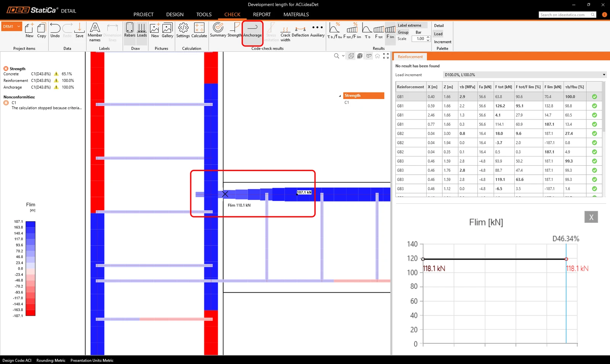The width and height of the screenshot is (610, 364).
Task: Select C1 under the Strength tree
Action: [x=347, y=102]
